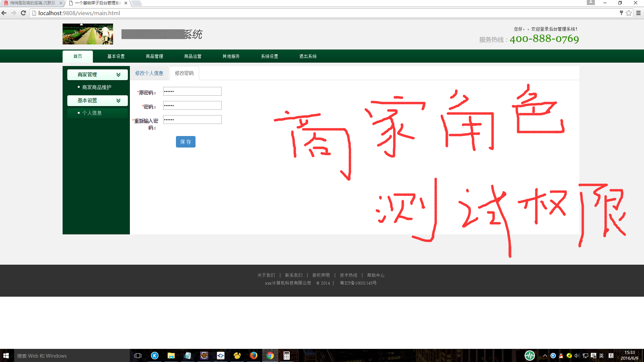This screenshot has width=644, height=362.
Task: Open Google Chrome from the taskbar
Action: pyautogui.click(x=270, y=356)
